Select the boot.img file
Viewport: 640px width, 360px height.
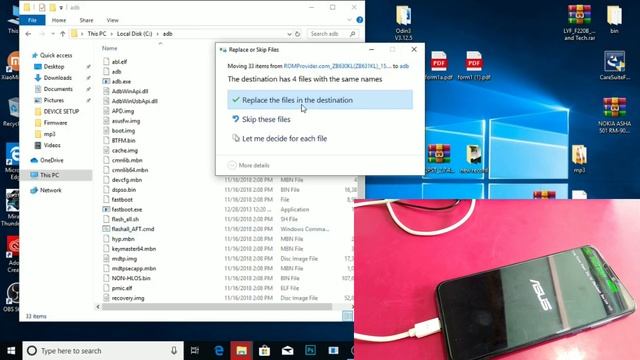tap(123, 131)
